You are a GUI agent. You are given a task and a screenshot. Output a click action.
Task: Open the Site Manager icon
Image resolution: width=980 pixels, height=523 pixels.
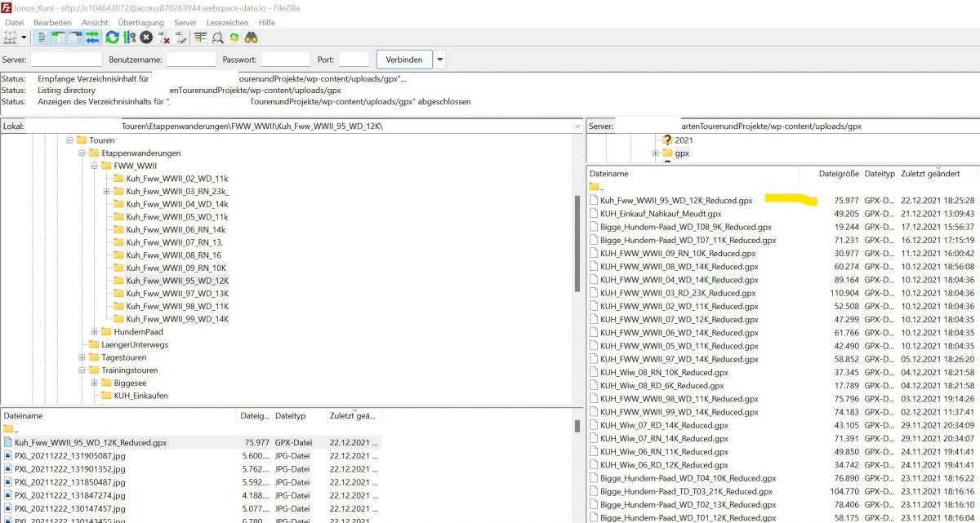pyautogui.click(x=10, y=38)
